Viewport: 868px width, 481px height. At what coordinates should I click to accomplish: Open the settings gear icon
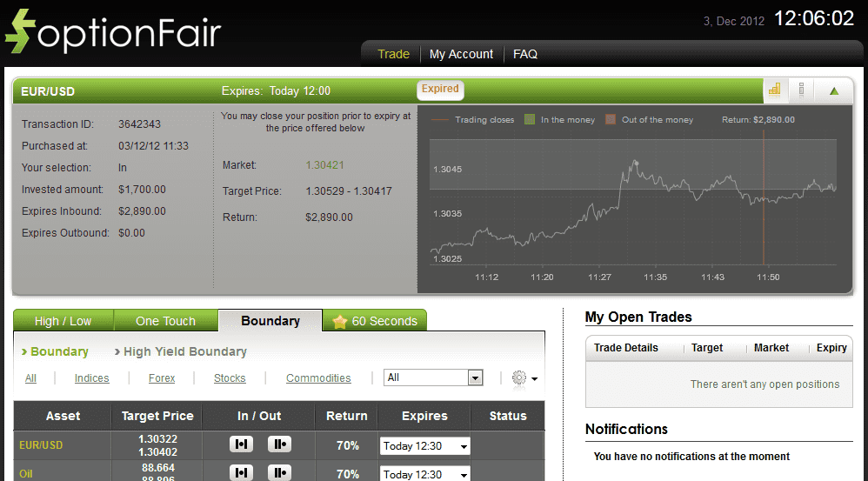tap(518, 378)
